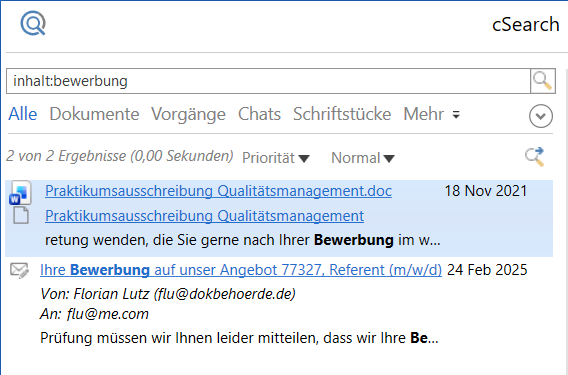
Task: Open the Normal view dropdown
Action: coord(363,158)
